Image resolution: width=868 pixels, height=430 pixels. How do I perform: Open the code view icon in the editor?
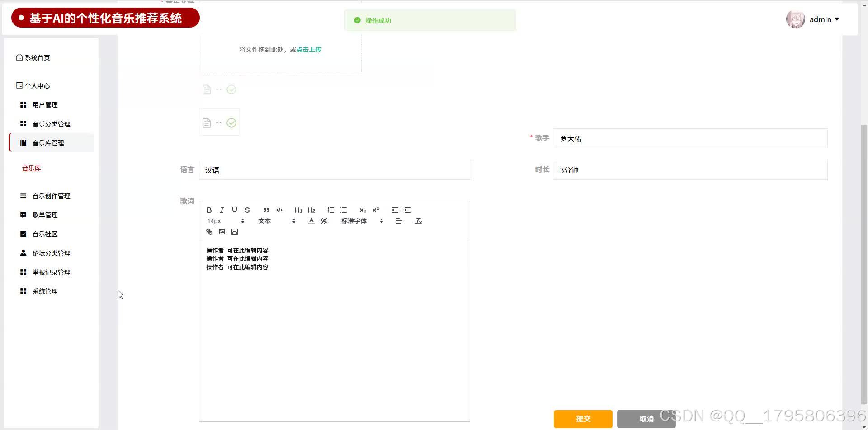pyautogui.click(x=279, y=210)
